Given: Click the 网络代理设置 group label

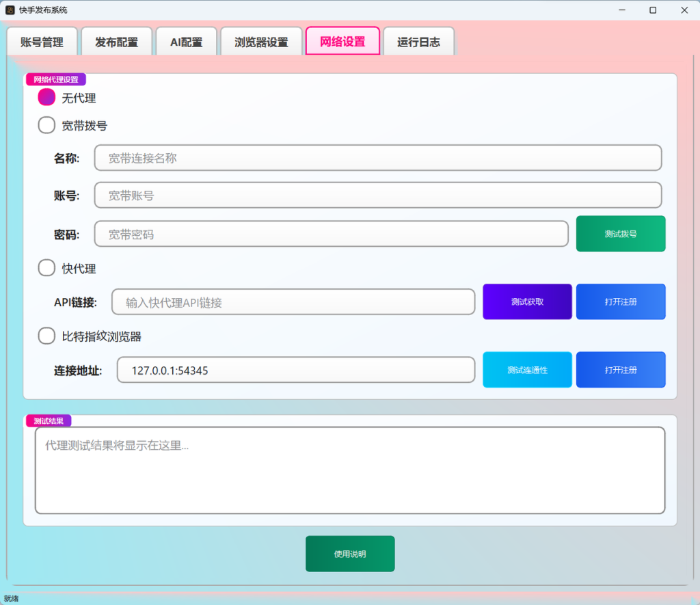Looking at the screenshot, I should (x=56, y=79).
